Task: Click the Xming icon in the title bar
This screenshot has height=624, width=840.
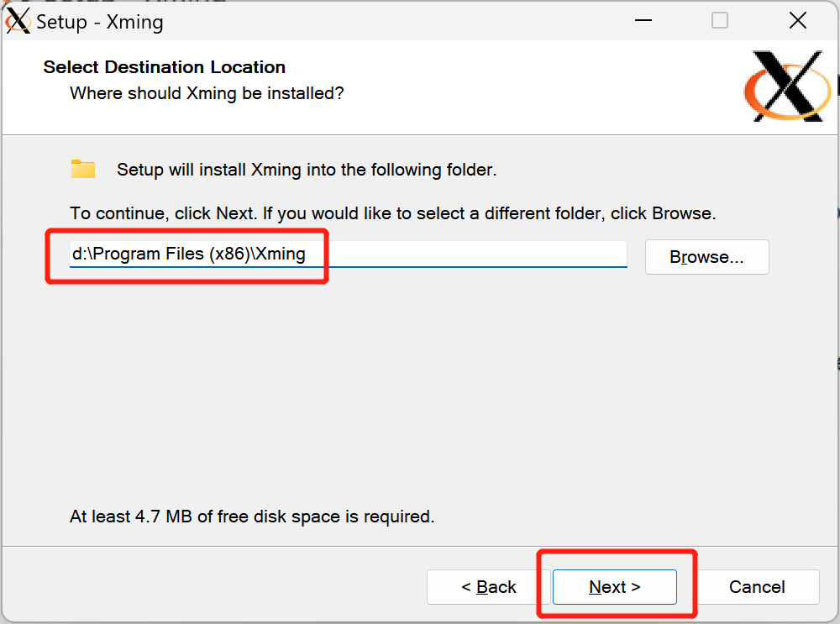Action: tap(18, 21)
